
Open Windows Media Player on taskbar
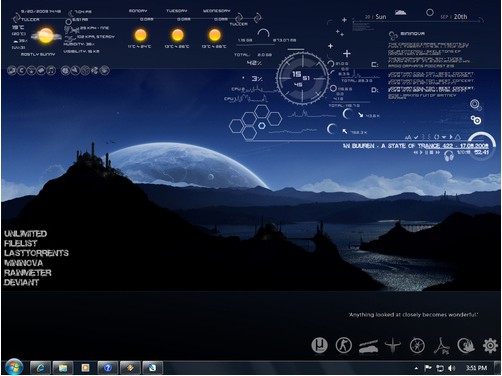tap(85, 368)
